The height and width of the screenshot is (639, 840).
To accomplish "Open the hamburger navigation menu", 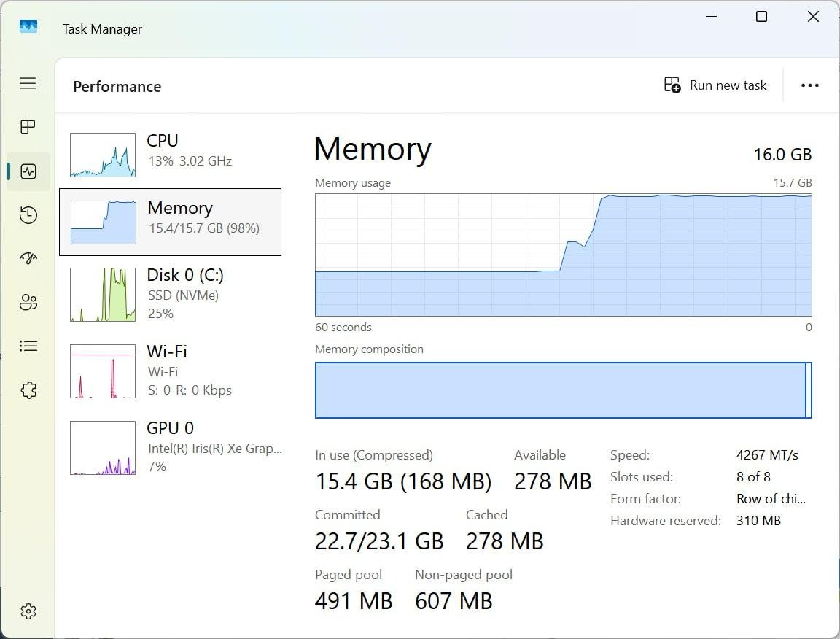I will (x=28, y=83).
